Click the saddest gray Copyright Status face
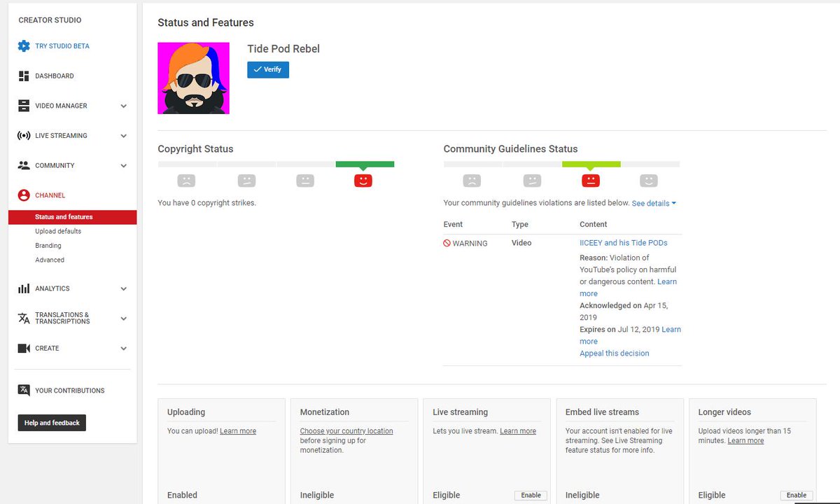 point(186,181)
